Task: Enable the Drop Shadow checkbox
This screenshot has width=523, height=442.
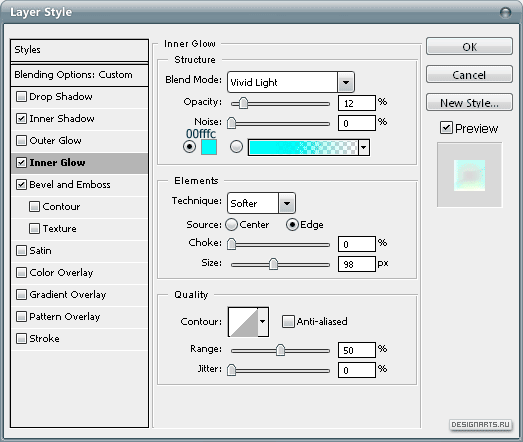Action: (x=21, y=97)
